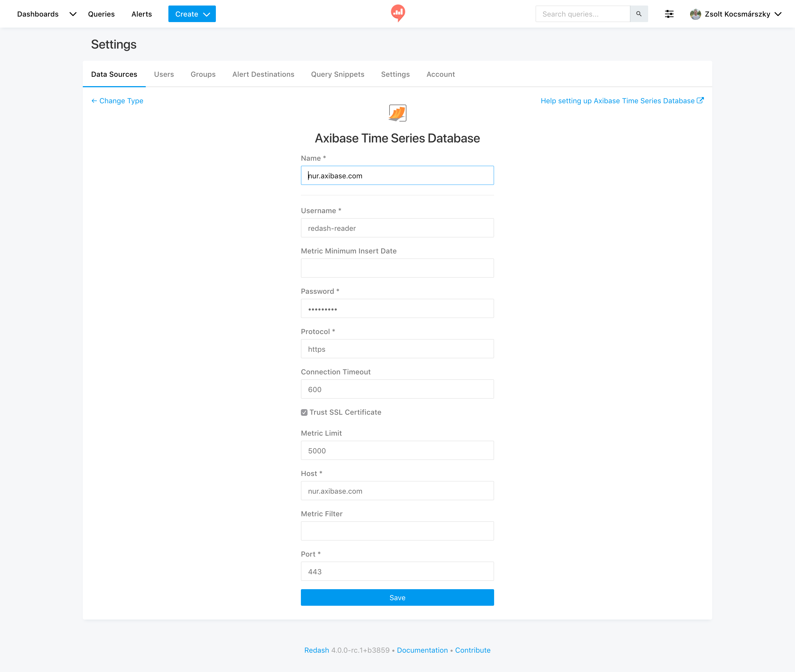The image size is (795, 672).
Task: Click into the Metric Filter field
Action: 397,531
